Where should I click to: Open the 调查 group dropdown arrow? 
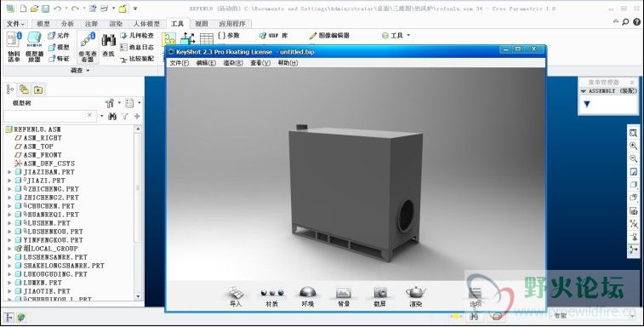coord(88,71)
